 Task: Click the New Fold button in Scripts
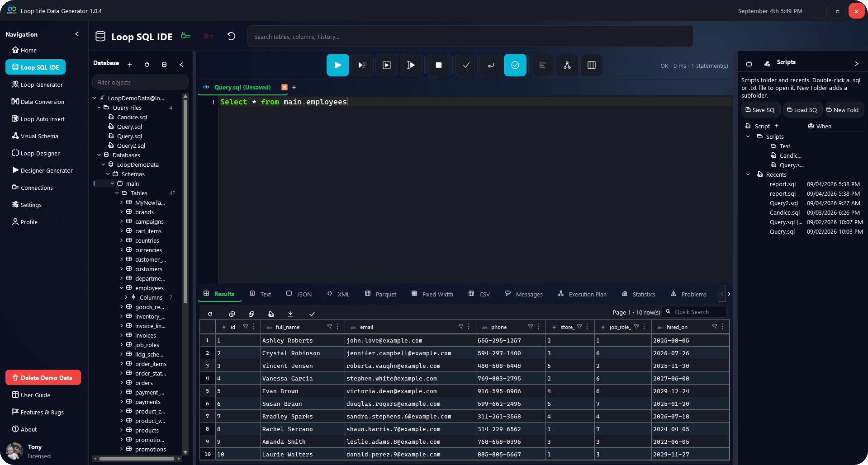click(x=844, y=110)
